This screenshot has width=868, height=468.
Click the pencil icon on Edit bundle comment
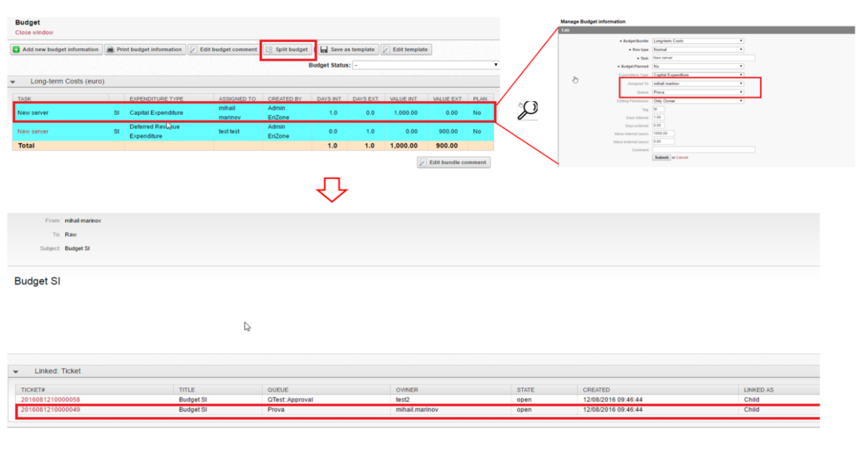pyautogui.click(x=424, y=163)
